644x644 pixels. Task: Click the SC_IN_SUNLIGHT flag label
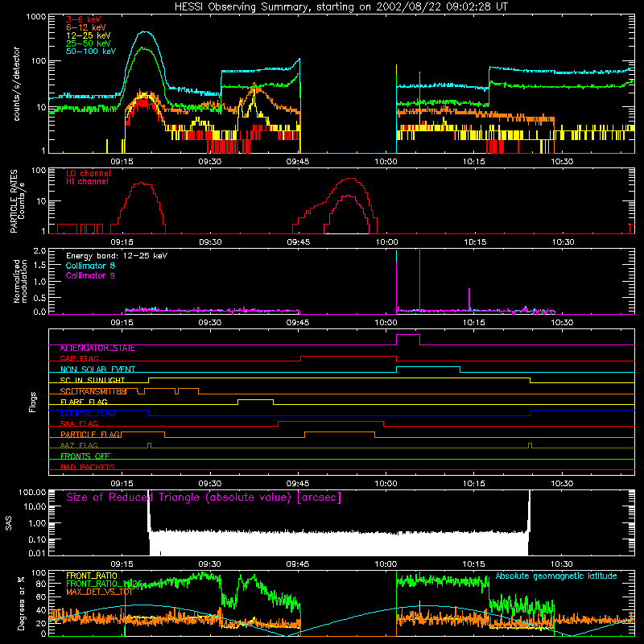coord(93,380)
